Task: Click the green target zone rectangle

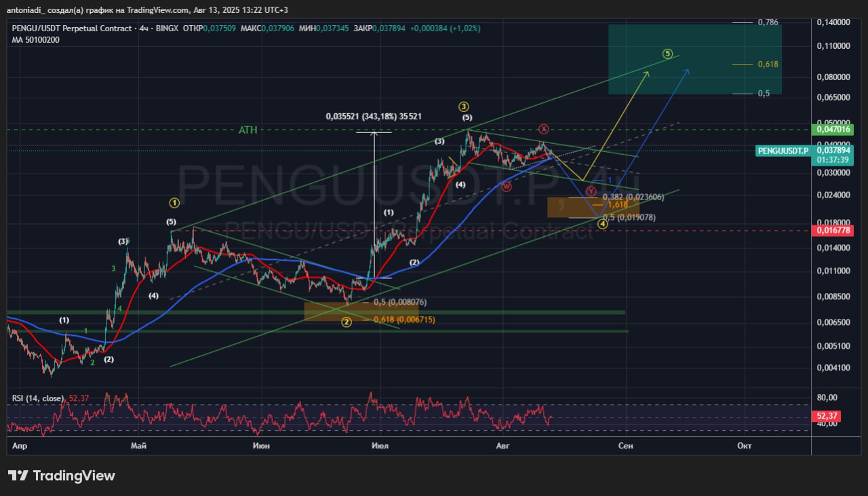Action: pyautogui.click(x=695, y=59)
